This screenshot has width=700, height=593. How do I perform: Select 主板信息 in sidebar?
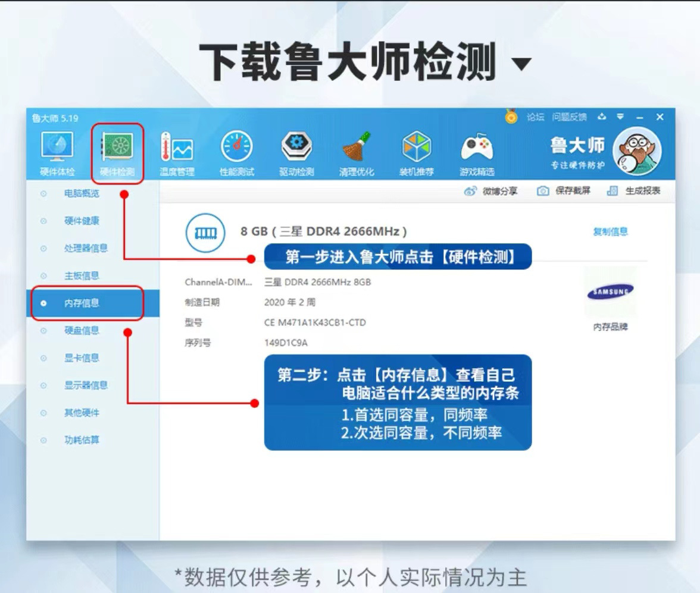(x=82, y=276)
